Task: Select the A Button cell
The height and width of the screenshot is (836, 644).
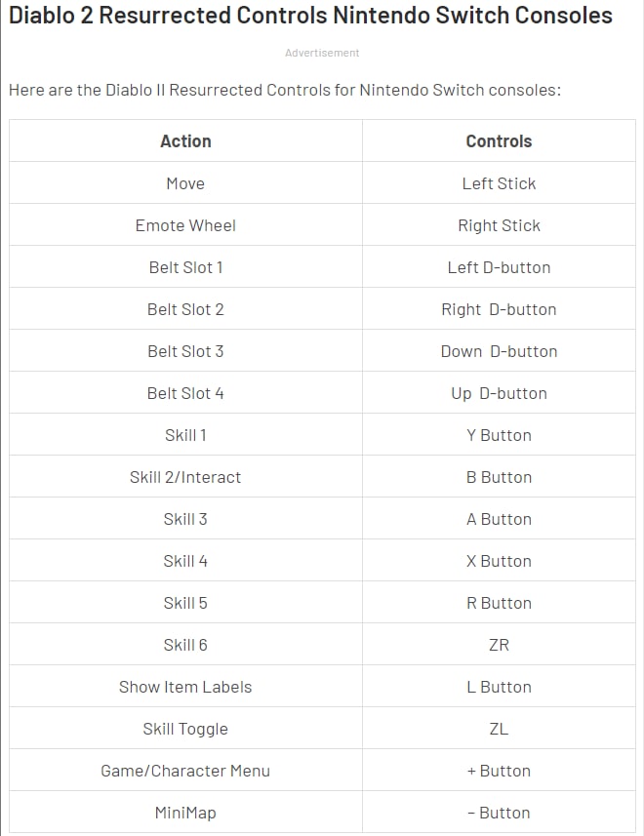Action: coord(499,519)
